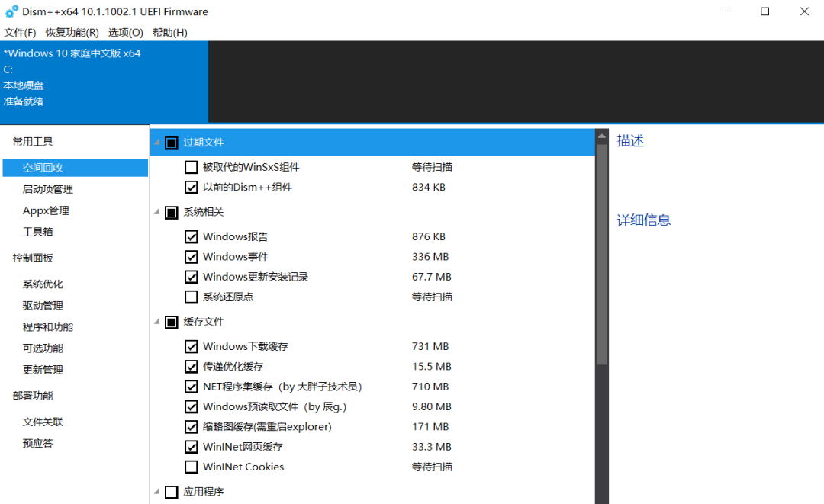
Task: Open 工具箱 in the sidebar
Action: [x=38, y=232]
